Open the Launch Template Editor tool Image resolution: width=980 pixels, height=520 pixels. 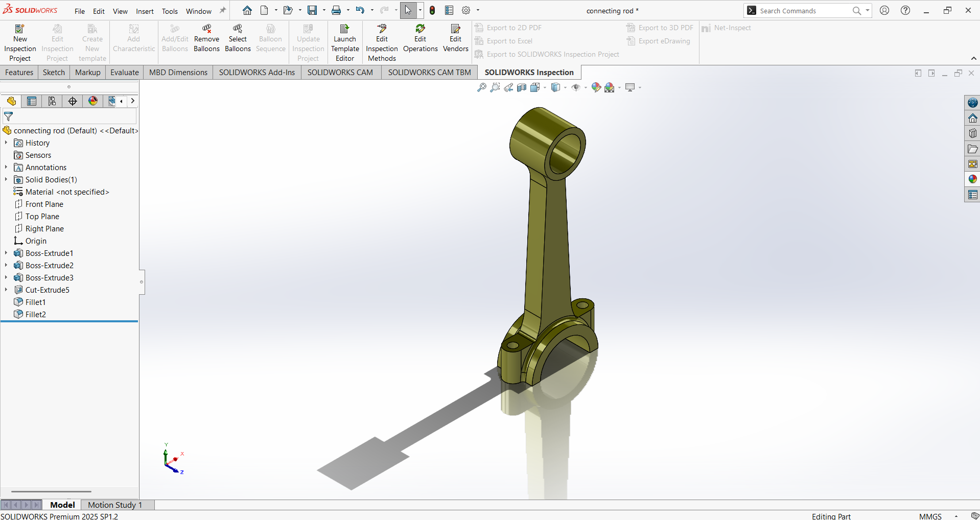coord(345,29)
